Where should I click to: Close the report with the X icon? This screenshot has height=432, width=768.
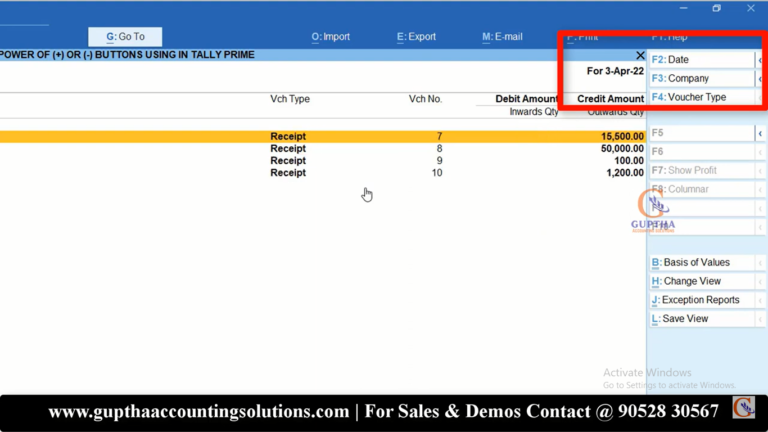(x=640, y=55)
